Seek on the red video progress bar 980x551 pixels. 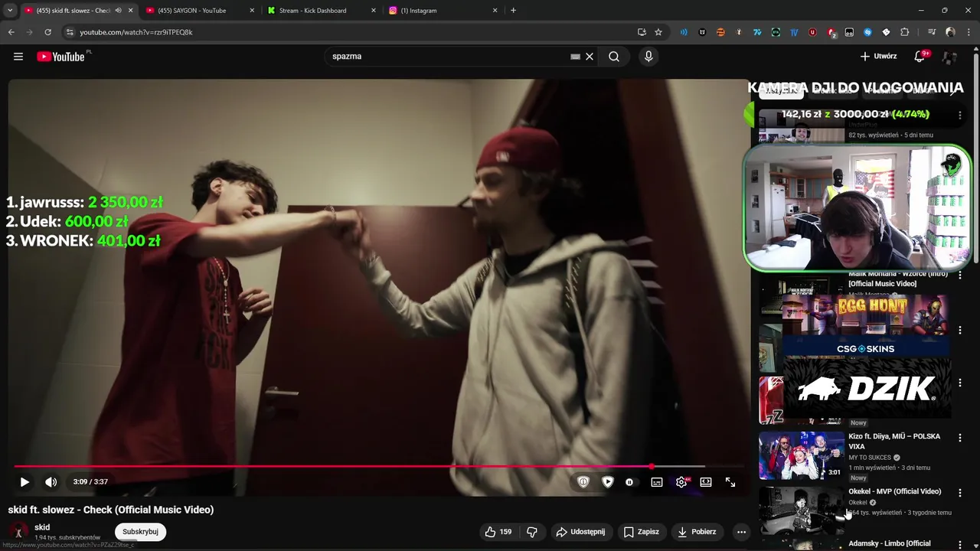(x=379, y=466)
